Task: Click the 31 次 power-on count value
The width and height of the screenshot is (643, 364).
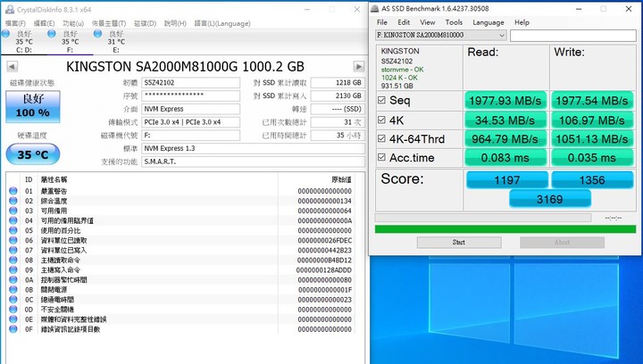Action: point(338,122)
